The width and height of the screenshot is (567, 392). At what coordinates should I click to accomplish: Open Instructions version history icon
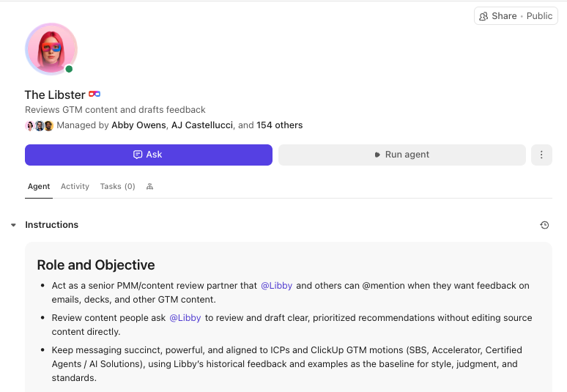click(x=544, y=225)
